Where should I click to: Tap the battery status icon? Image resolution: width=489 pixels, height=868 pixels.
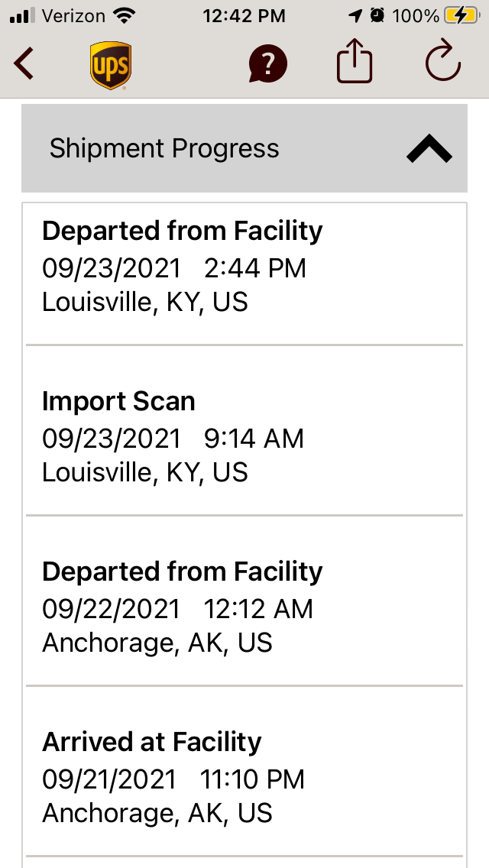(462, 15)
